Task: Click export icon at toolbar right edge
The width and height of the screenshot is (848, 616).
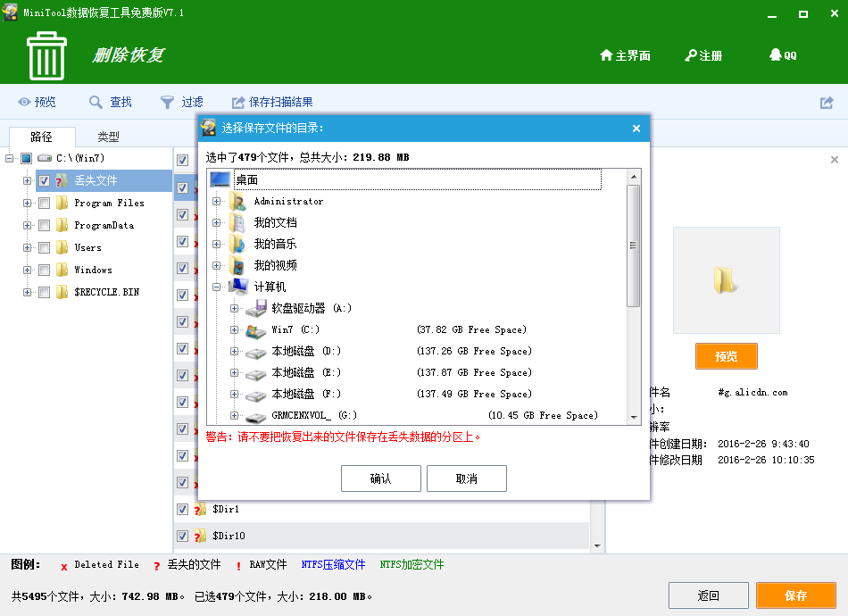Action: [827, 102]
